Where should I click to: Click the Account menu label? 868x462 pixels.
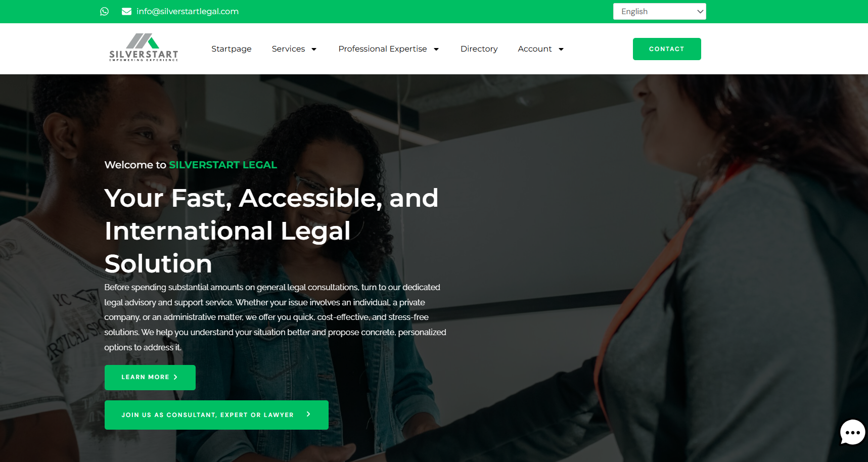click(x=535, y=49)
